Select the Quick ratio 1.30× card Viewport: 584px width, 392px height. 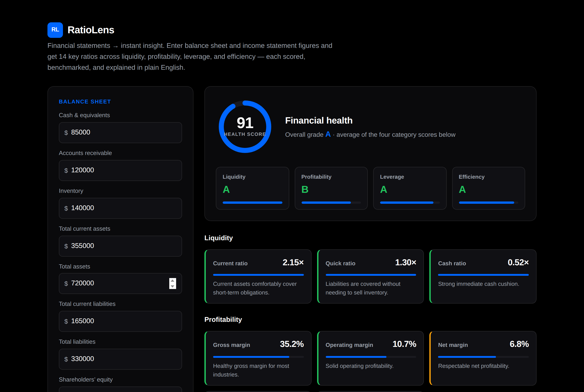click(370, 276)
